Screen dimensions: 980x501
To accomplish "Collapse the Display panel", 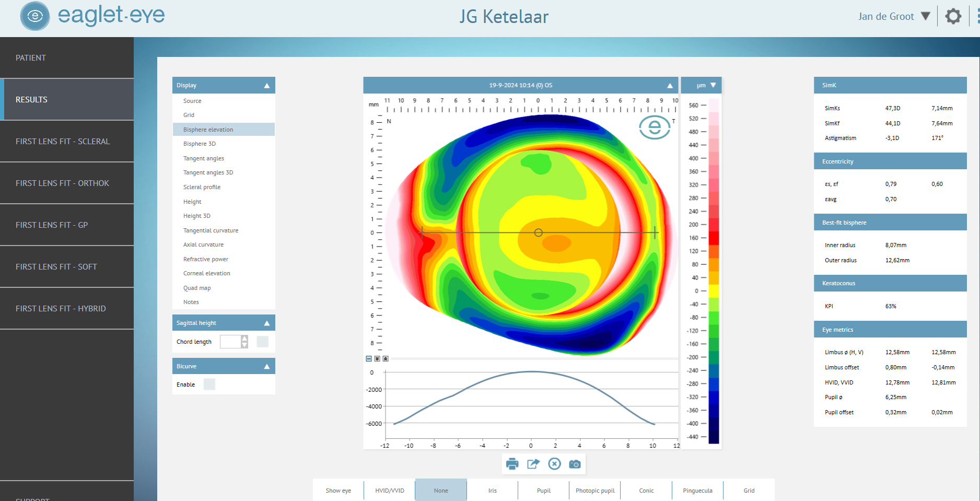I will (x=267, y=85).
